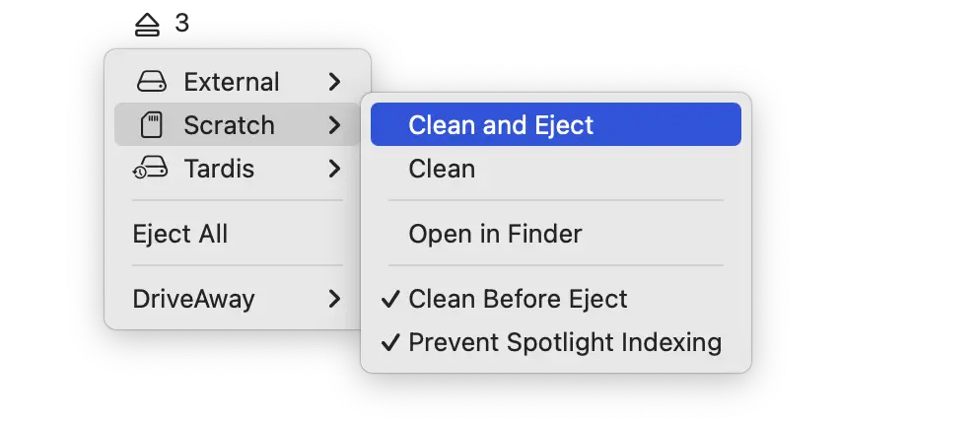Open the DriveAway submenu arrow
The width and height of the screenshot is (980, 426).
pos(335,299)
